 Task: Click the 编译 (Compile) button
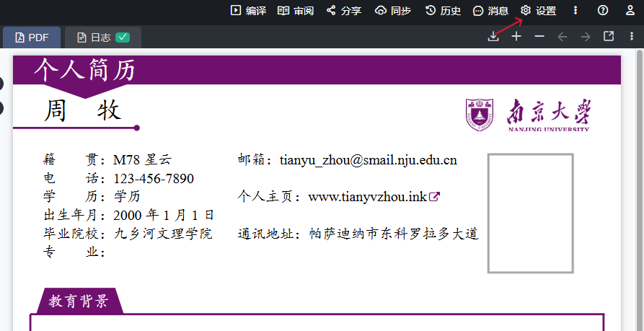point(248,10)
